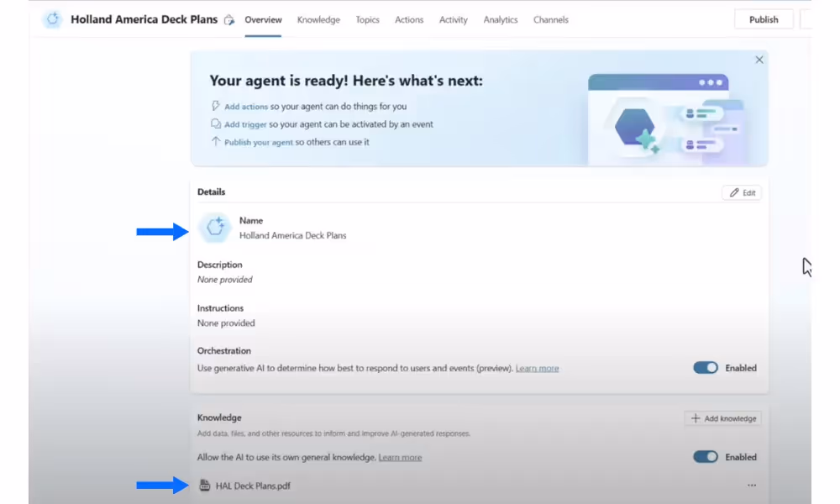Toggle the Orchestration enabled switch

[706, 368]
